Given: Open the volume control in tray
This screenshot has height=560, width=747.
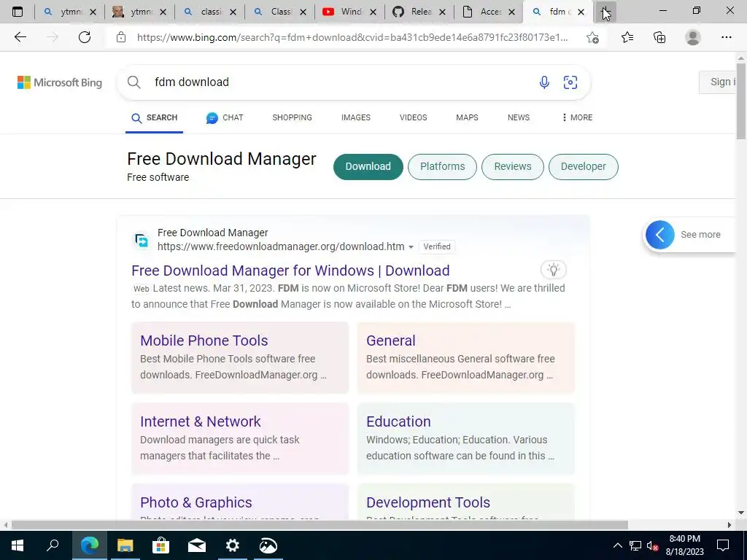Looking at the screenshot, I should pyautogui.click(x=652, y=545).
